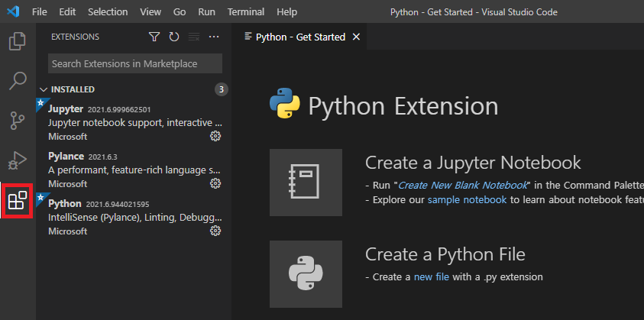The image size is (644, 320).
Task: Select the Jupyter extension entry
Action: pos(134,122)
